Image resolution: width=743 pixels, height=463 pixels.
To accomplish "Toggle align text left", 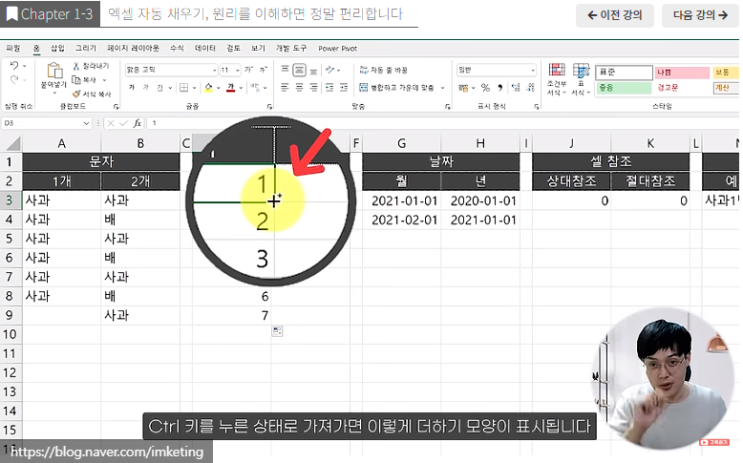I will 285,88.
